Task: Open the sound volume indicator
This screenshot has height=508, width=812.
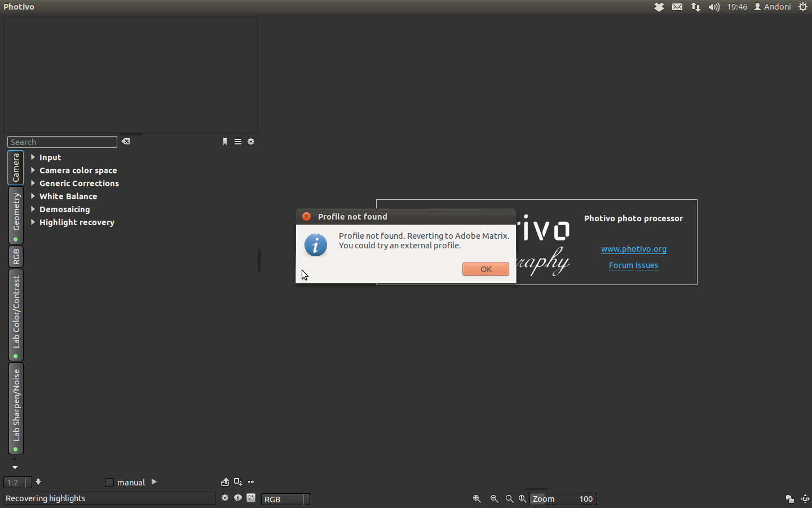Action: tap(714, 7)
